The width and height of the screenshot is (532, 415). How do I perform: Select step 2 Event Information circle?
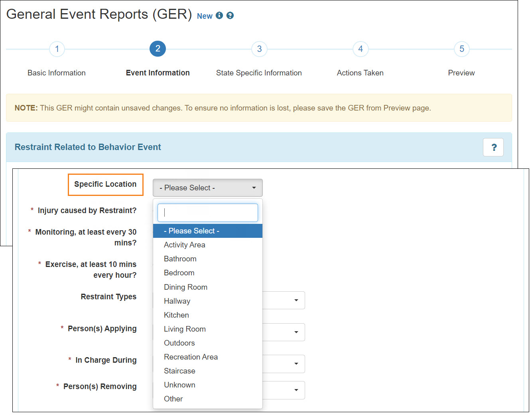tap(158, 49)
